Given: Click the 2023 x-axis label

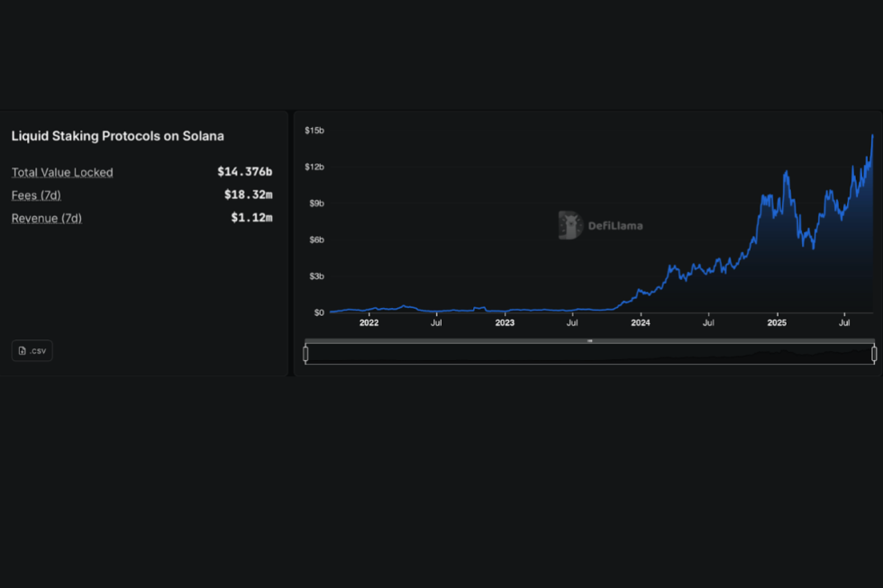Looking at the screenshot, I should click(x=505, y=322).
